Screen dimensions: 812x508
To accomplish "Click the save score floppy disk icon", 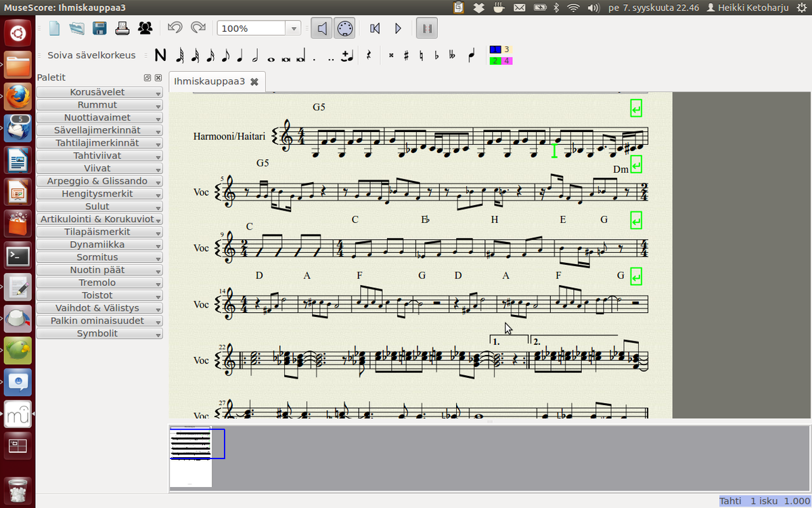I will (99, 28).
